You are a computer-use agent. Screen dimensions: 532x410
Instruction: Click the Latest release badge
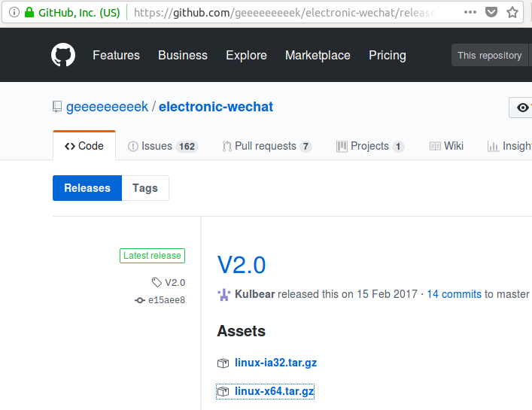[x=152, y=256]
